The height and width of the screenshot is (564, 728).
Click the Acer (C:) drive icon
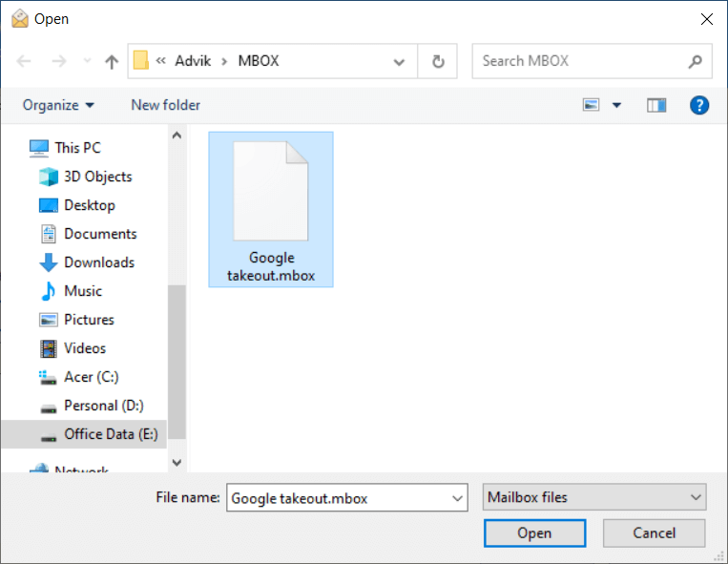[48, 378]
